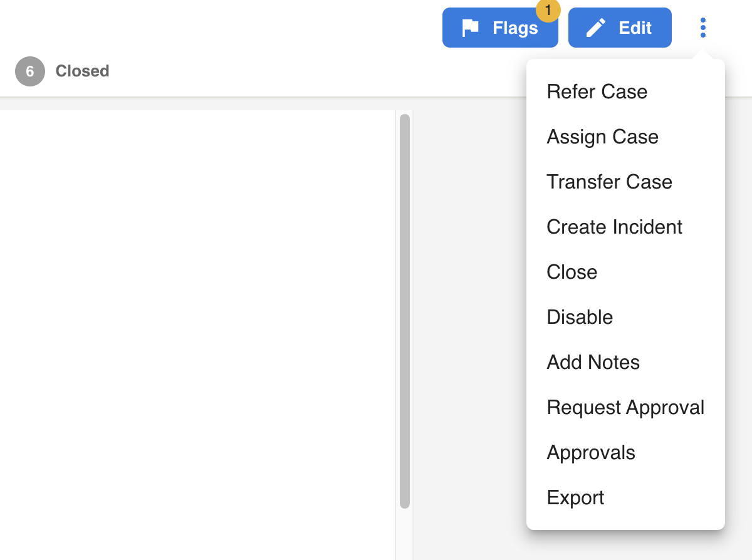Click the Closed workflow status label
This screenshot has width=752, height=560.
click(x=82, y=71)
